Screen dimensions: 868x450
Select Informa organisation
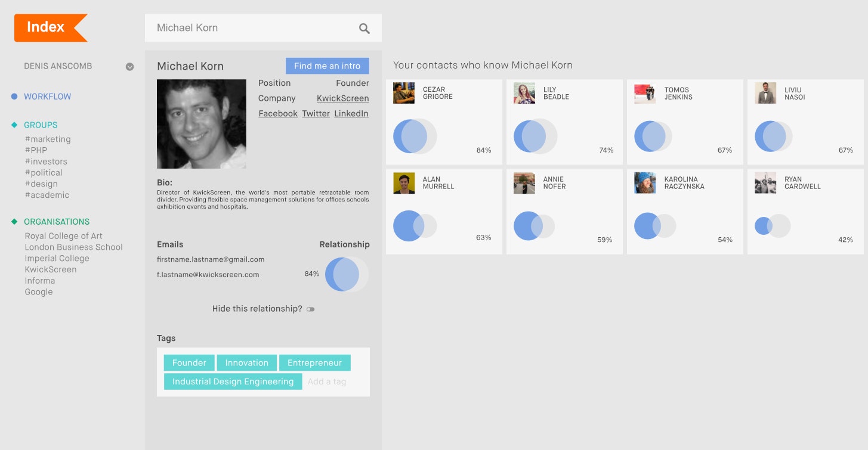coord(40,281)
